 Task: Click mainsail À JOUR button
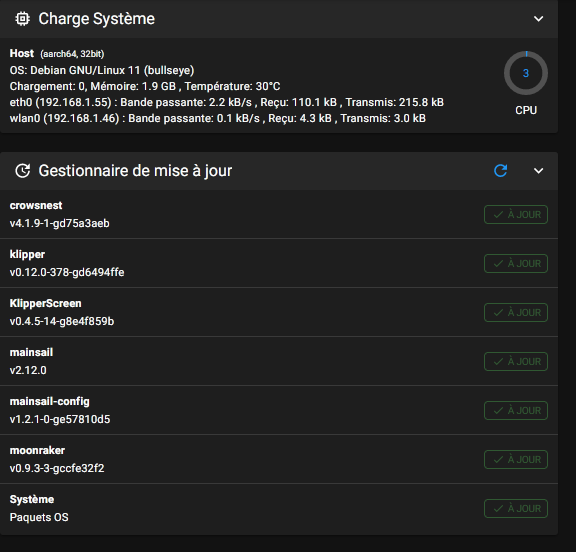coord(516,361)
